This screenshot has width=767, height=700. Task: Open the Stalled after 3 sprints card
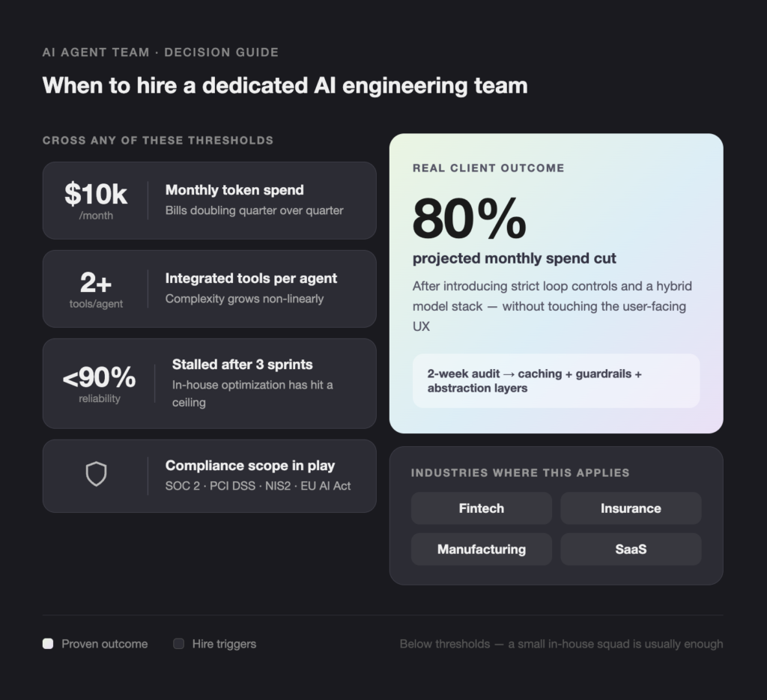coord(210,384)
